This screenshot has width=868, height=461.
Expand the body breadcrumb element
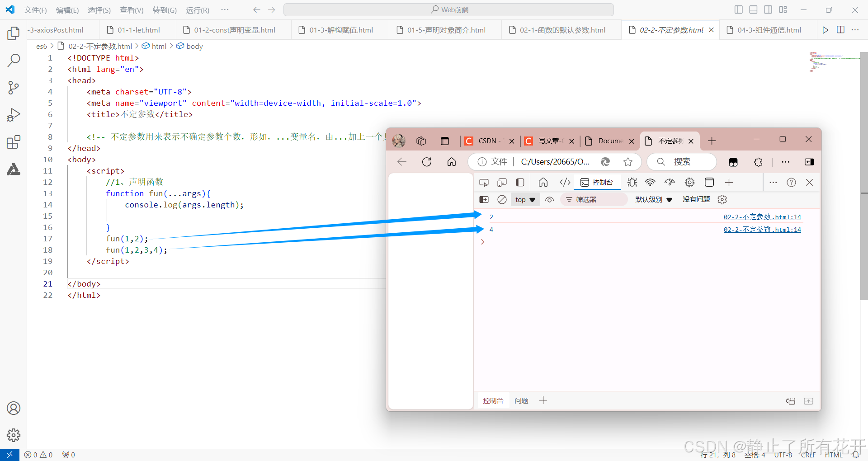pyautogui.click(x=189, y=46)
